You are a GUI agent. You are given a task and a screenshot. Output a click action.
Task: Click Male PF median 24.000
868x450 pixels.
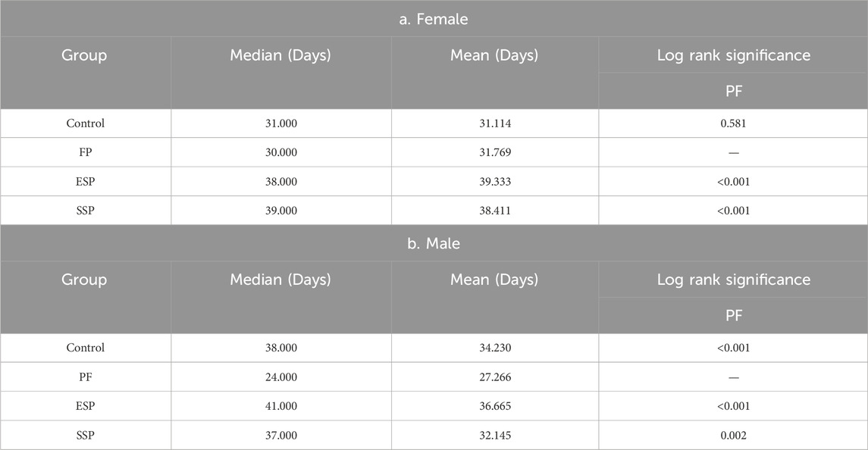[x=281, y=377]
